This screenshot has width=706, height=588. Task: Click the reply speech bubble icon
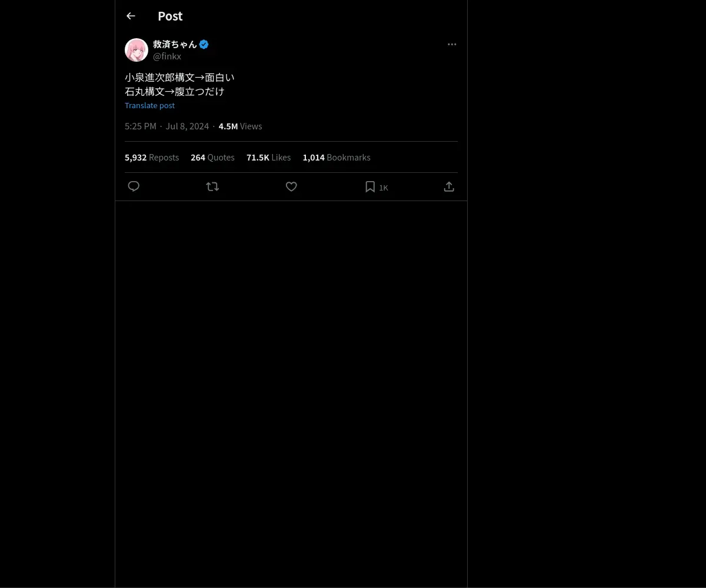tap(134, 186)
